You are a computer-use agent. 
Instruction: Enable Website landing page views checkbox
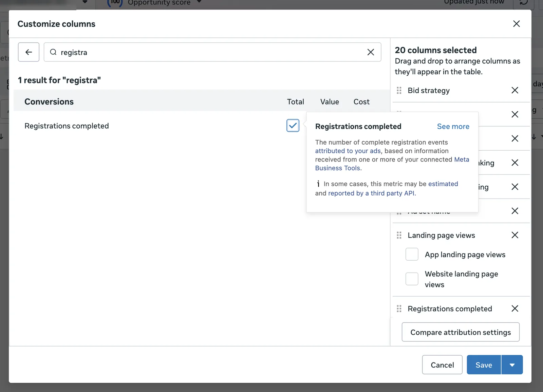click(x=412, y=279)
